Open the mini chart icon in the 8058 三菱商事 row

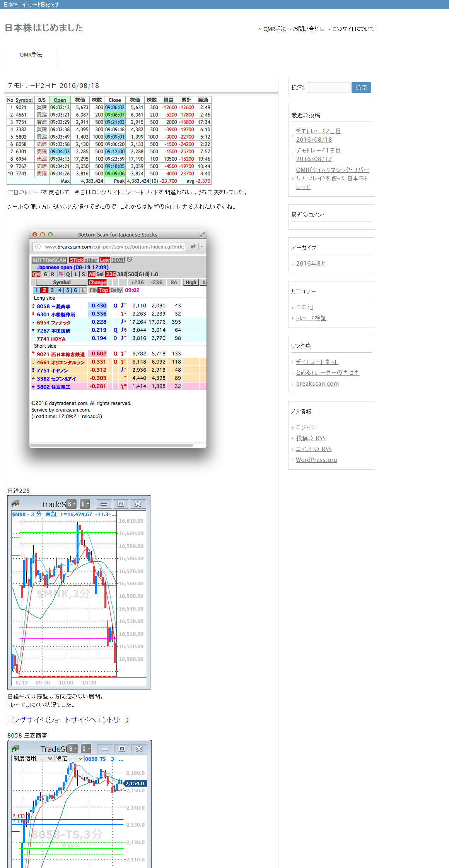124,305
